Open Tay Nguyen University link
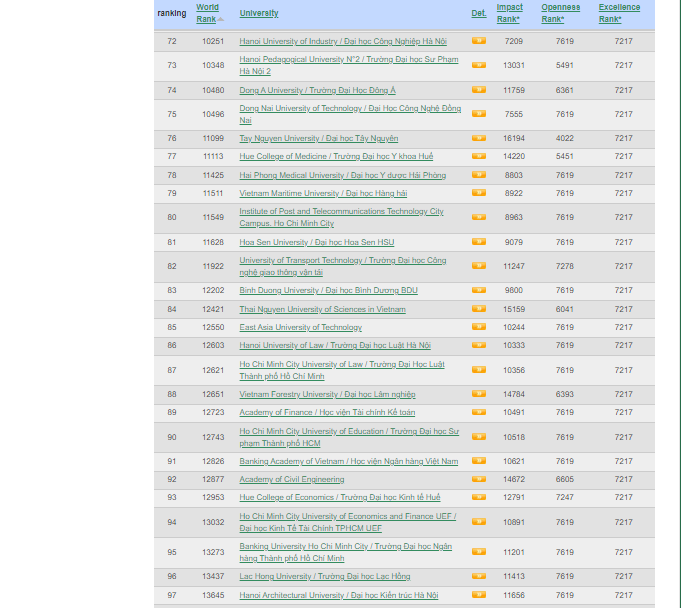 coord(319,139)
